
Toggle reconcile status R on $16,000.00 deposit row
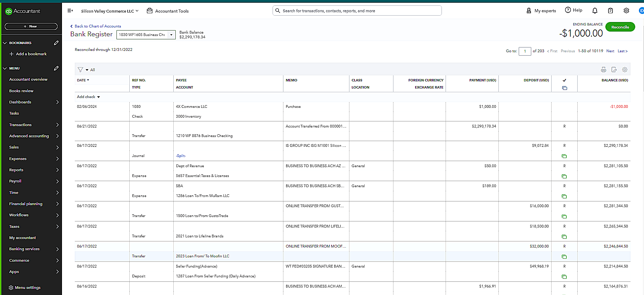(564, 206)
